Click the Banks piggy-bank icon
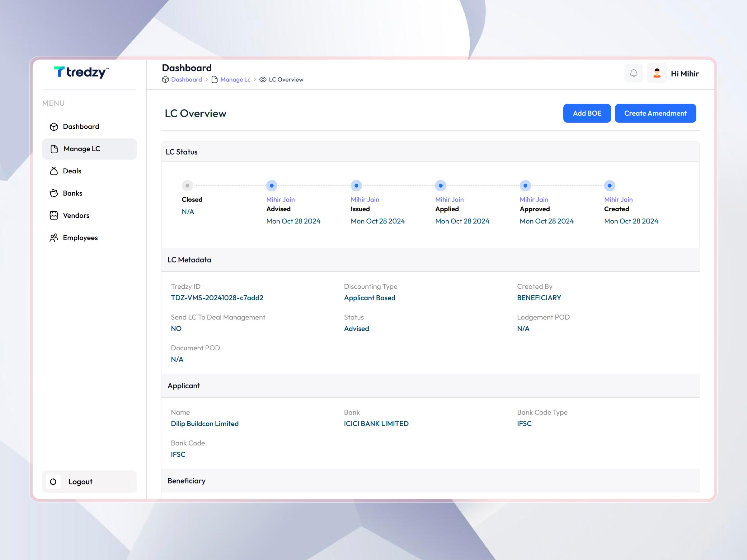Image resolution: width=747 pixels, height=560 pixels. click(x=54, y=193)
